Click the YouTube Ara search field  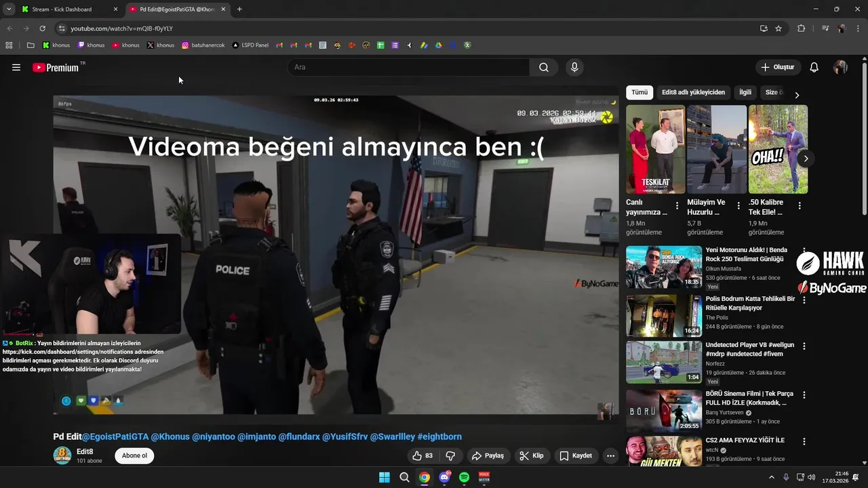point(408,67)
